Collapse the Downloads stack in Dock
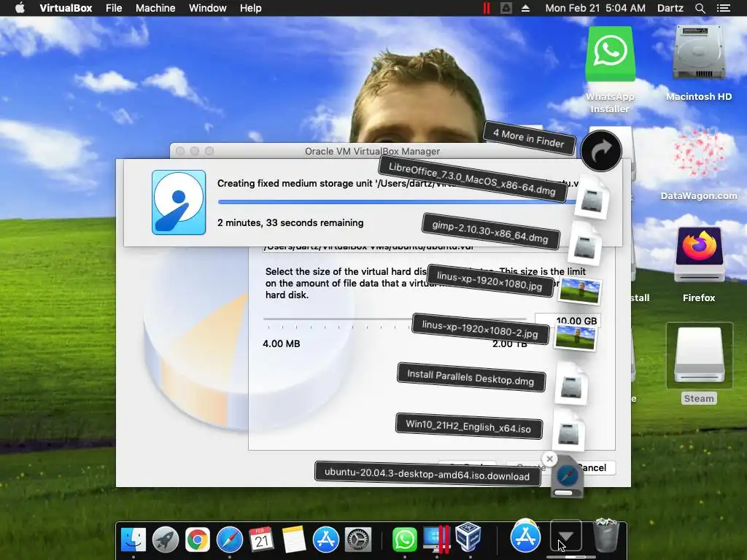The width and height of the screenshot is (747, 560). [565, 537]
